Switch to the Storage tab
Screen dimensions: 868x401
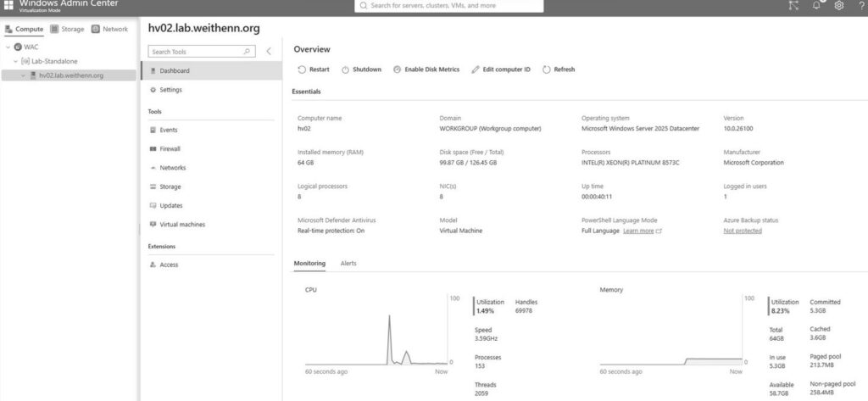(68, 29)
